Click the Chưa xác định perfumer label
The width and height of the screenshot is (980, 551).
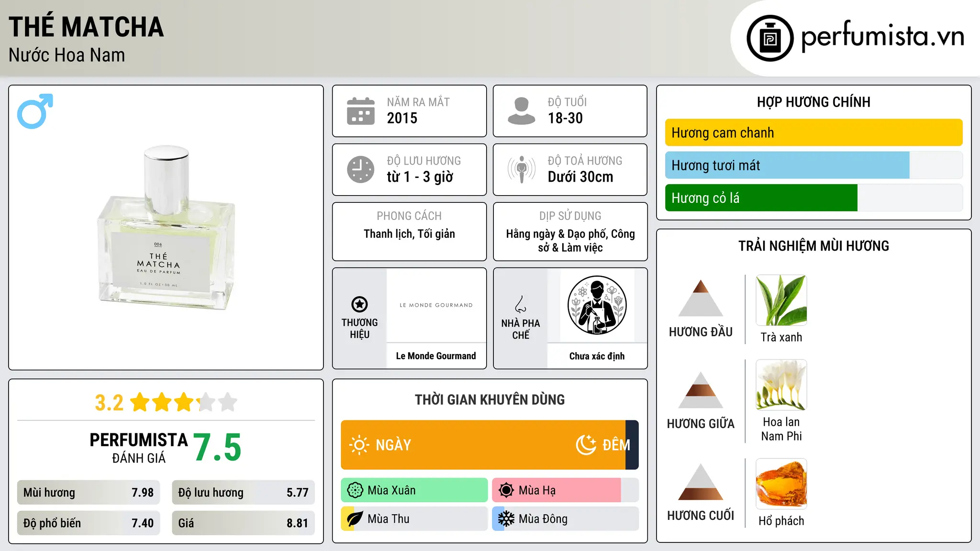point(597,356)
